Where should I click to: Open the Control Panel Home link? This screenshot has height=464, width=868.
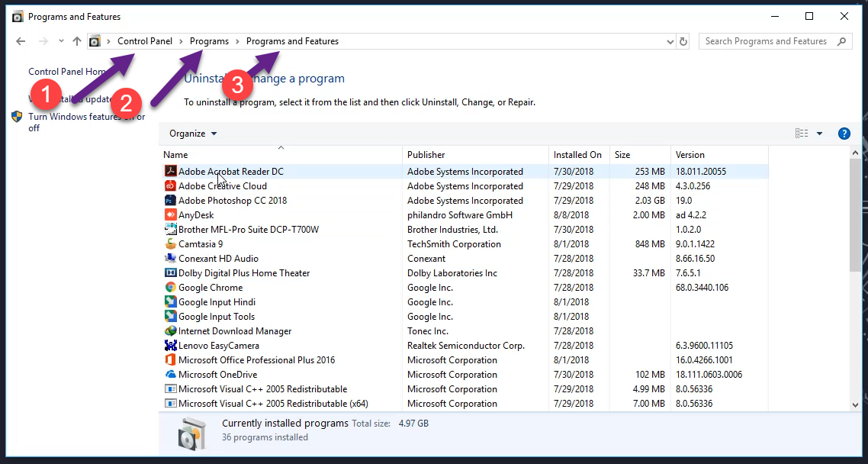(x=68, y=72)
